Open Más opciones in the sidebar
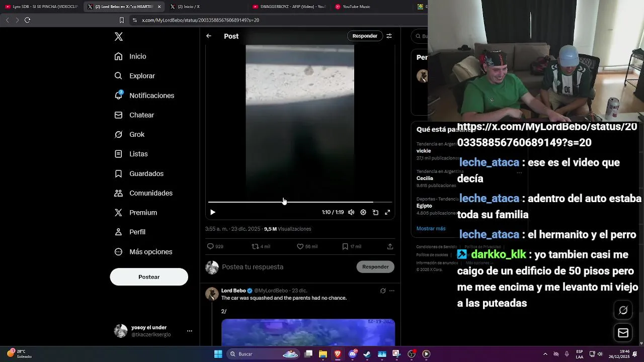The height and width of the screenshot is (362, 644). click(143, 252)
